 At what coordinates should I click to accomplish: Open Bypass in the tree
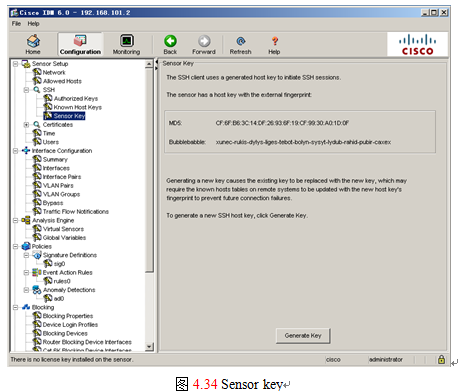pyautogui.click(x=53, y=203)
